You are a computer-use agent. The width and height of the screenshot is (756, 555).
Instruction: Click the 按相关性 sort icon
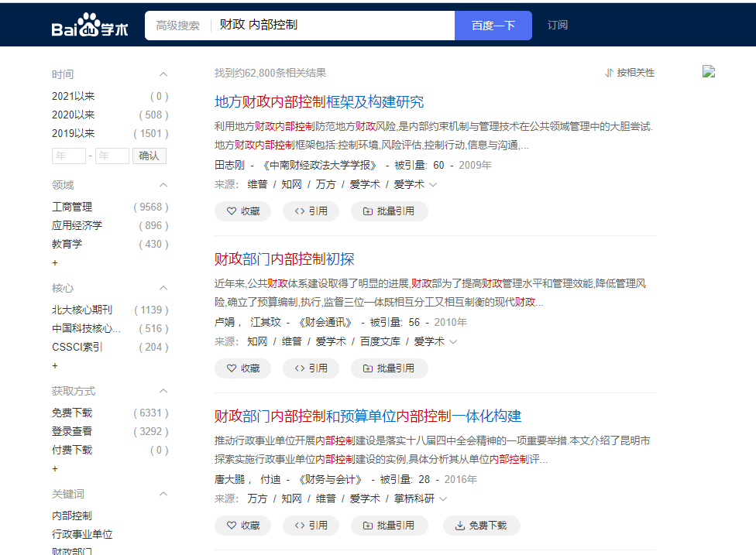pyautogui.click(x=610, y=73)
